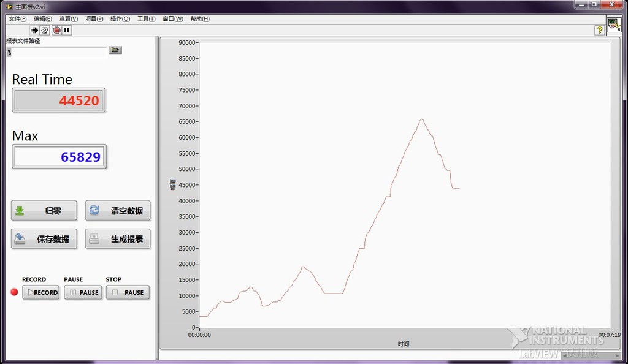
Task: Click the Run arrow in the toolbar
Action: tap(34, 30)
